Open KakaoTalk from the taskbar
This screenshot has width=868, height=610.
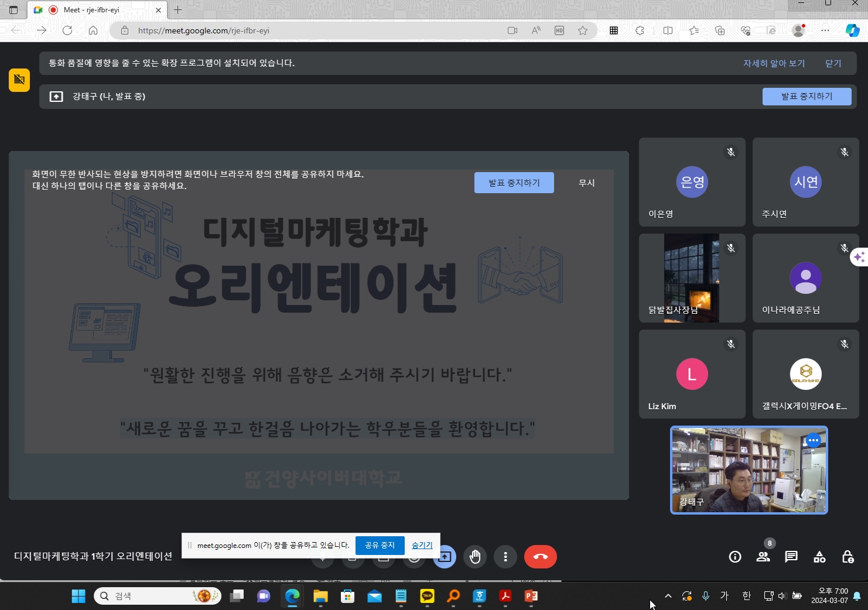427,596
